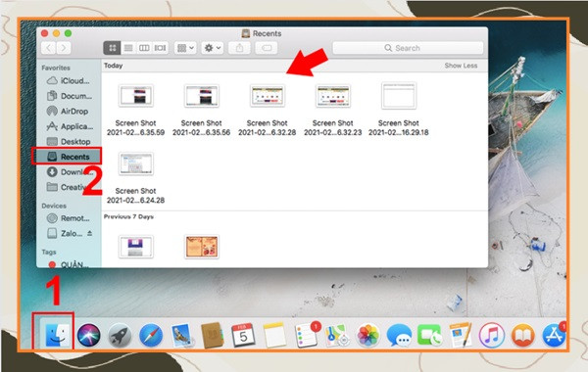Image resolution: width=588 pixels, height=372 pixels.
Task: Go back with the left arrow button
Action: (x=49, y=48)
